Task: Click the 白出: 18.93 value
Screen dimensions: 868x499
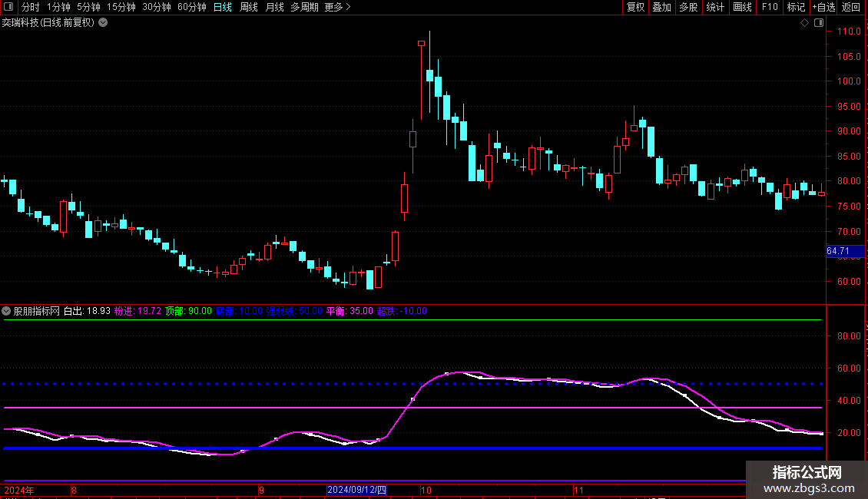Action: [87, 311]
